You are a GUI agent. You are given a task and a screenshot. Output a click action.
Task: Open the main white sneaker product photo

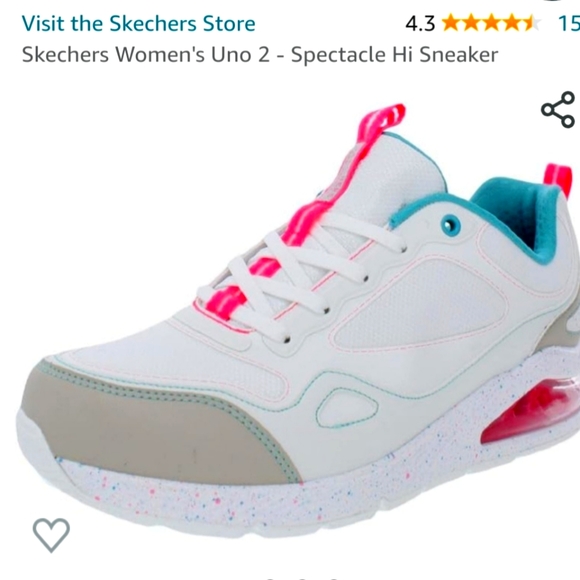tap(298, 320)
